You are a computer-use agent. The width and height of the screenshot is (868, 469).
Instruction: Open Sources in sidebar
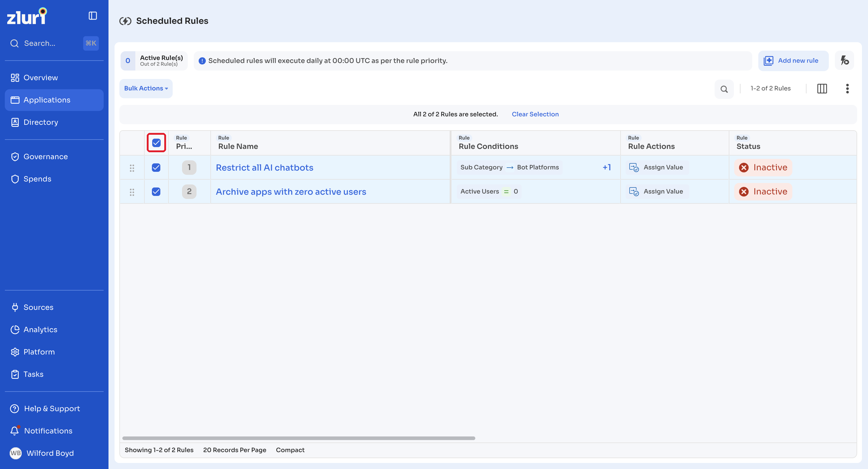[x=54, y=307]
